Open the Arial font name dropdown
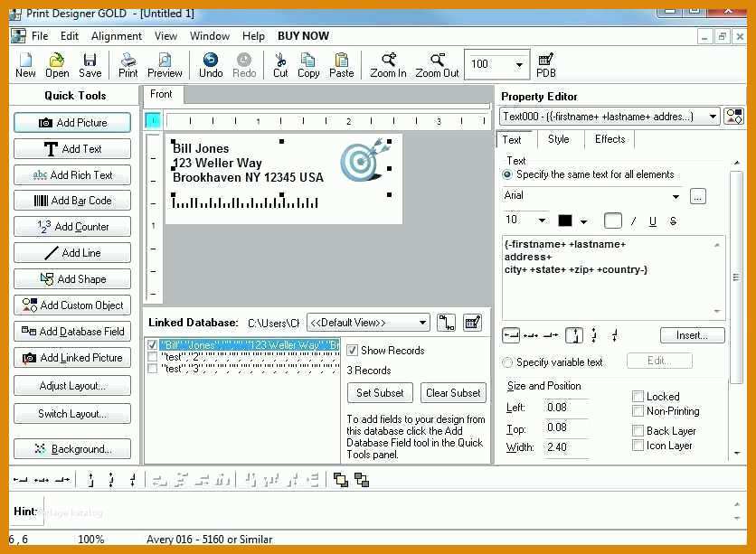This screenshot has width=756, height=554. pyautogui.click(x=676, y=196)
